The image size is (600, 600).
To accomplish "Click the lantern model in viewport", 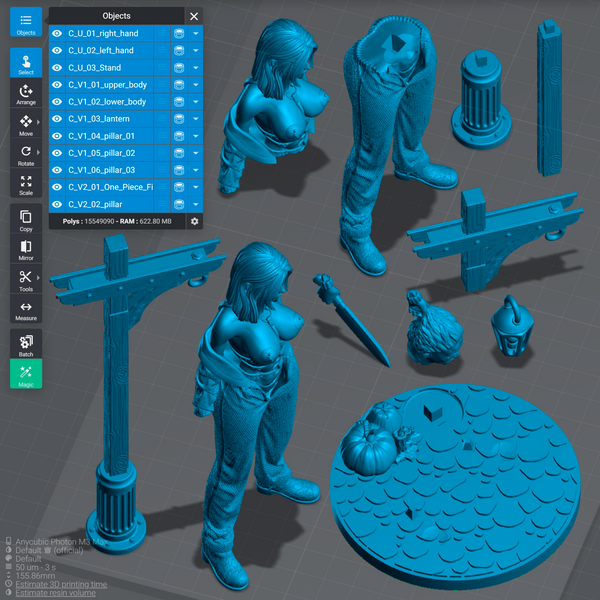I will point(512,327).
